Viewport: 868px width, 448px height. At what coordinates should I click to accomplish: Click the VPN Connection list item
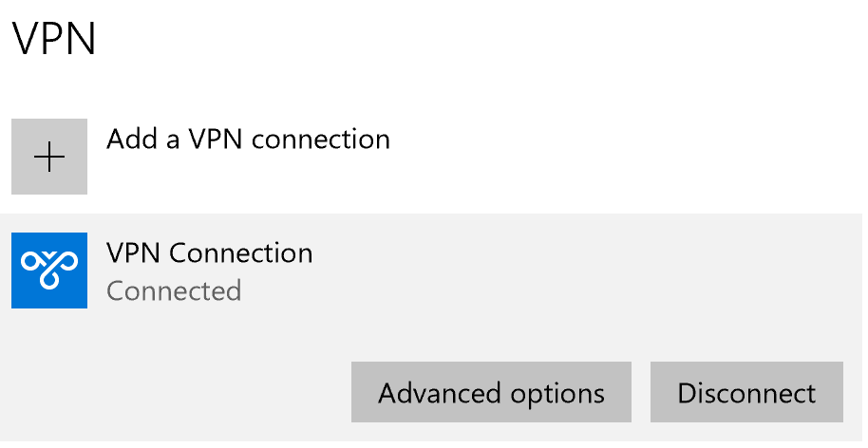475,271
